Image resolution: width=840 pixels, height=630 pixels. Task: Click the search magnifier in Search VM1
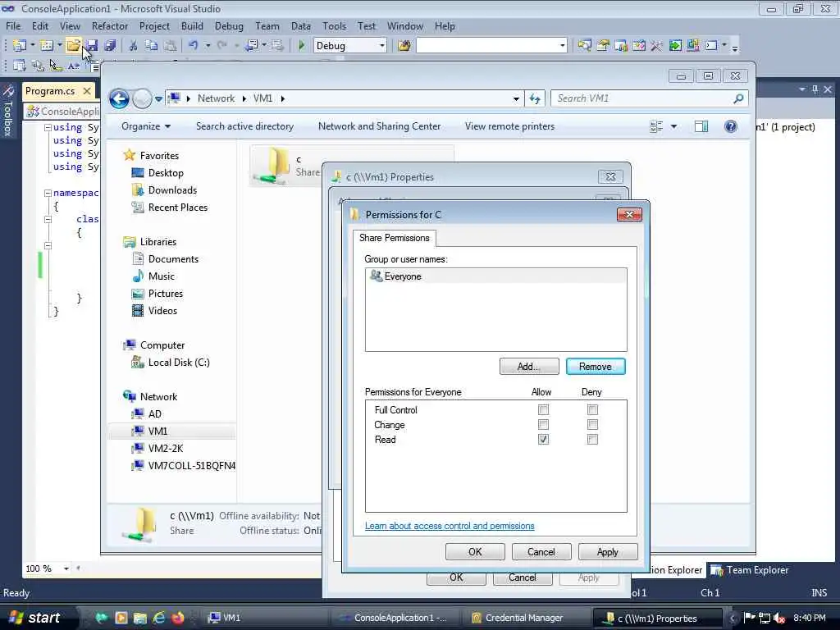[738, 98]
